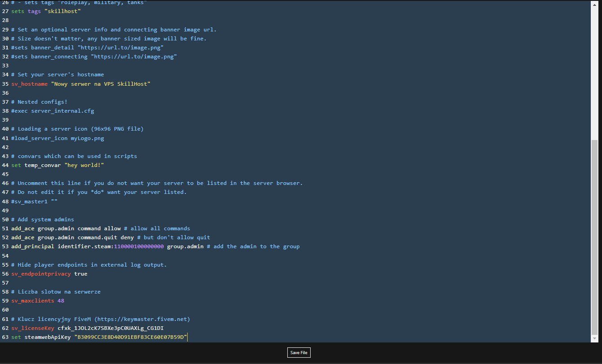Click line number 59 in the gutter

coord(5,301)
